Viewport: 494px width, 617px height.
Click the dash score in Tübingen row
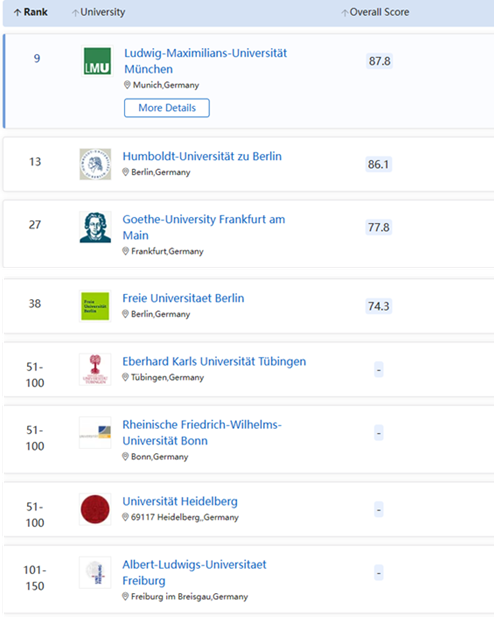tap(379, 369)
